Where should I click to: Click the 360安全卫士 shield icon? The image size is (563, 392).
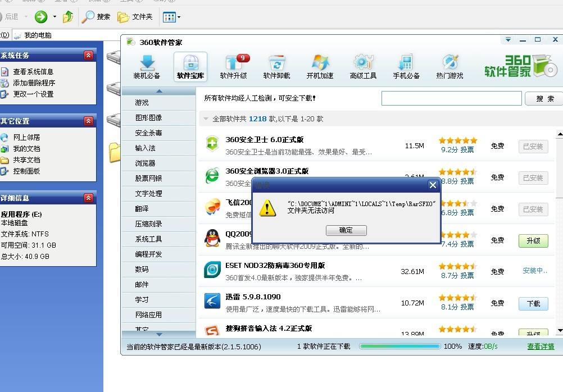(x=212, y=144)
